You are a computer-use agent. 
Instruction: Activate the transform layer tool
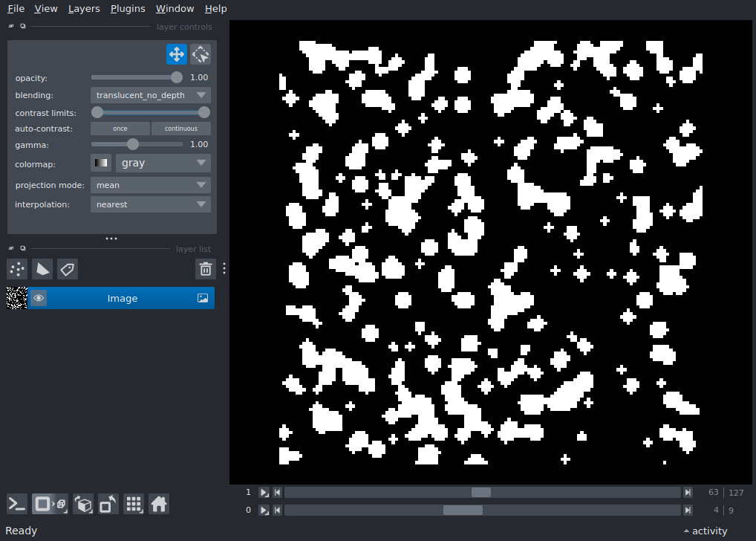click(201, 54)
